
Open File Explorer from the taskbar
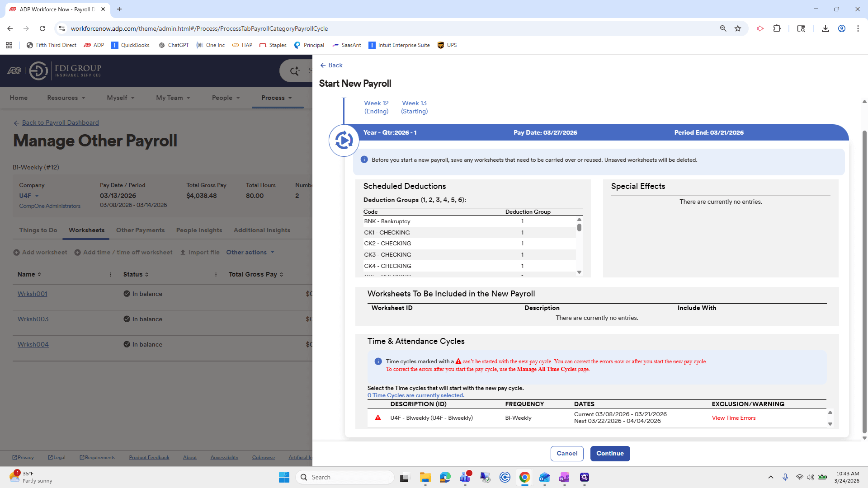pos(425,477)
